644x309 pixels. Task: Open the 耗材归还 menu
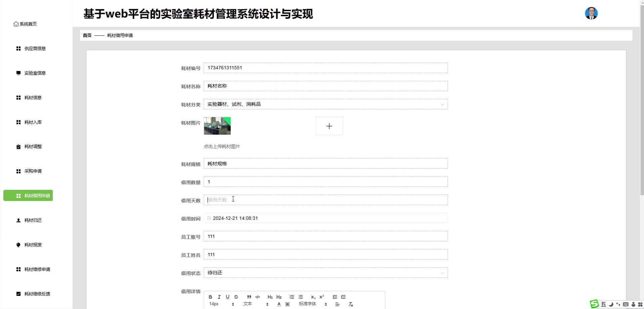pyautogui.click(x=29, y=220)
